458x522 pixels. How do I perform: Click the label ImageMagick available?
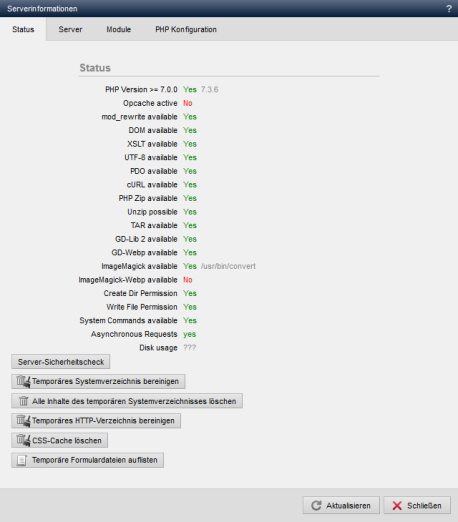pyautogui.click(x=139, y=266)
